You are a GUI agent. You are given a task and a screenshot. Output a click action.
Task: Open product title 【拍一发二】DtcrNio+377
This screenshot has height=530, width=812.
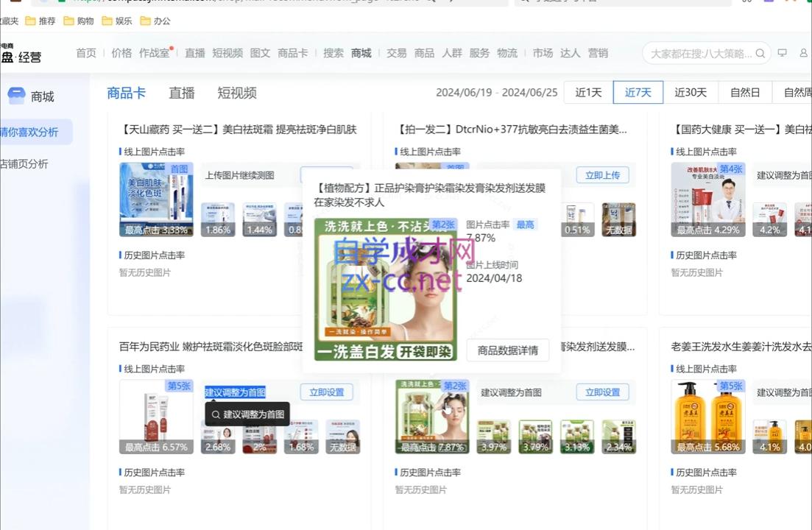(x=511, y=130)
